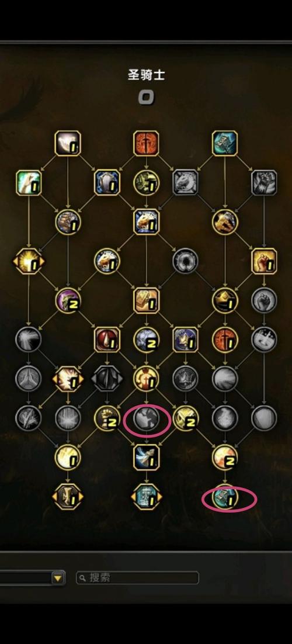Click the gray talent circled in pink
Image resolution: width=292 pixels, height=644 pixels.
point(147,418)
